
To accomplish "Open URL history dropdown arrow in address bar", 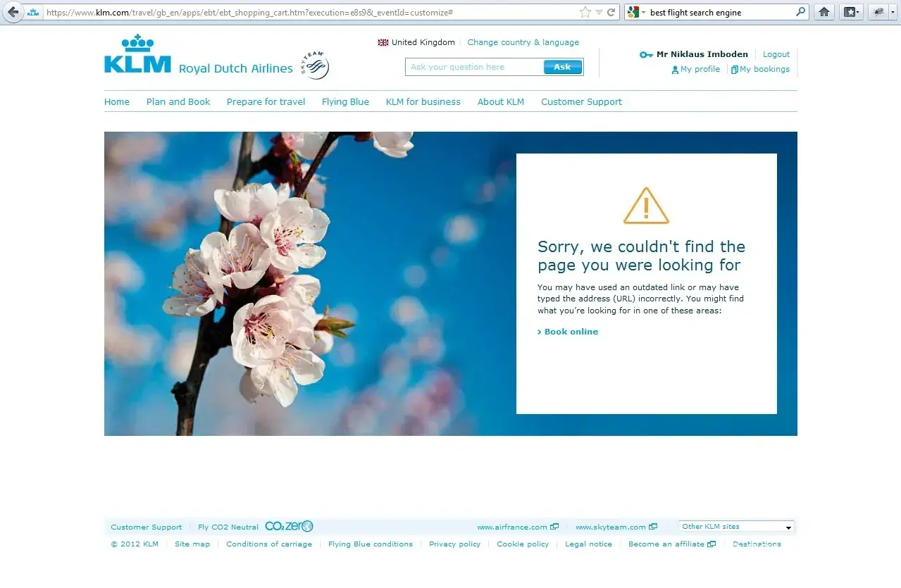I will click(599, 13).
